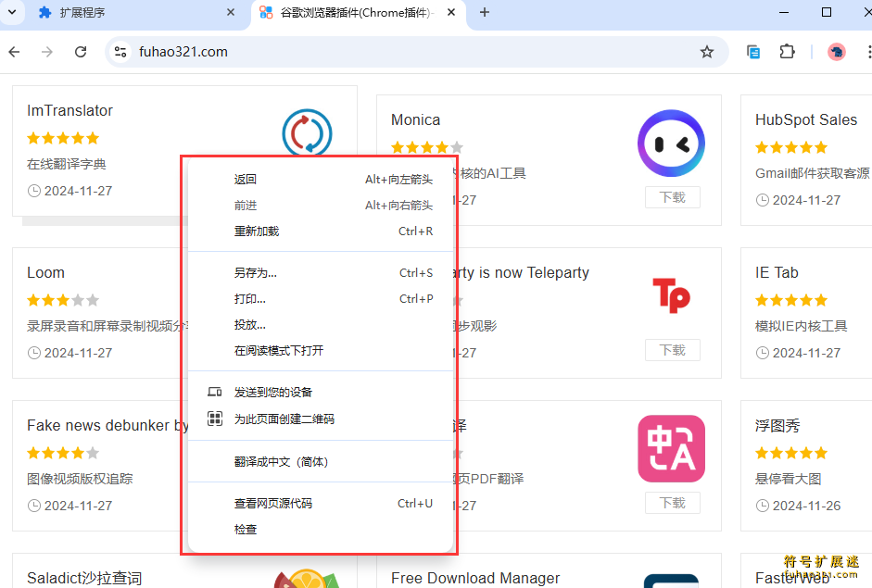
Task: Close the 扩展程序 tab
Action: [x=230, y=12]
